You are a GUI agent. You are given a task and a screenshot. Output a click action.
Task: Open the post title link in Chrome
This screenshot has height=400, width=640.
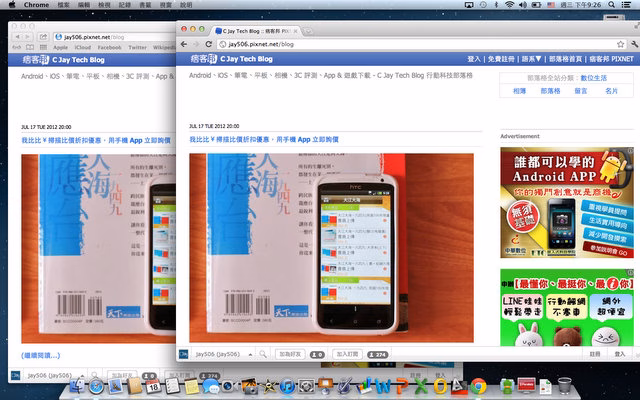[264, 139]
